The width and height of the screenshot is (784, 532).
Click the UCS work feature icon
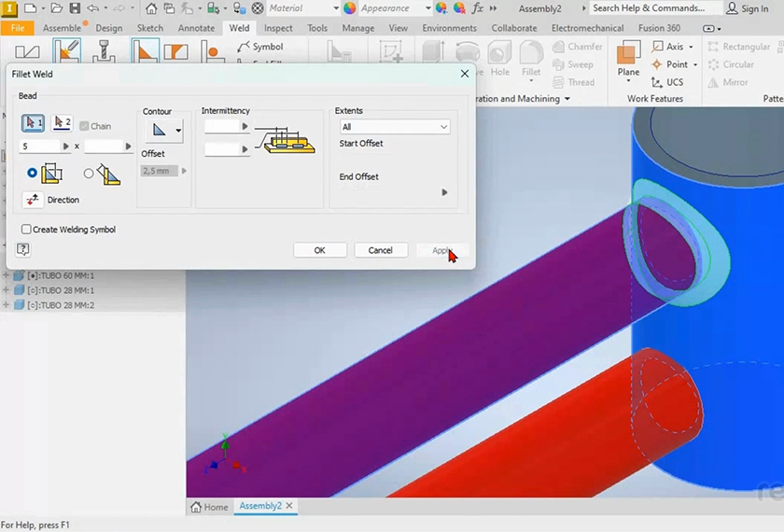pos(666,82)
